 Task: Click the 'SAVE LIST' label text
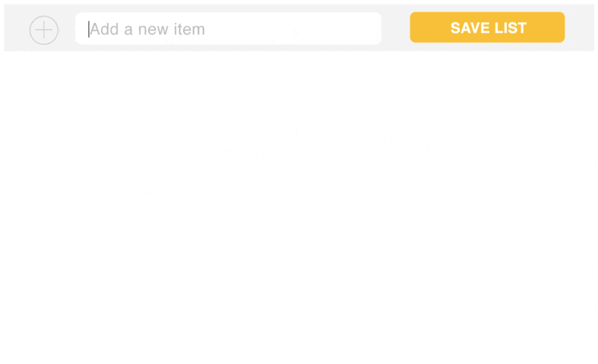(x=488, y=28)
